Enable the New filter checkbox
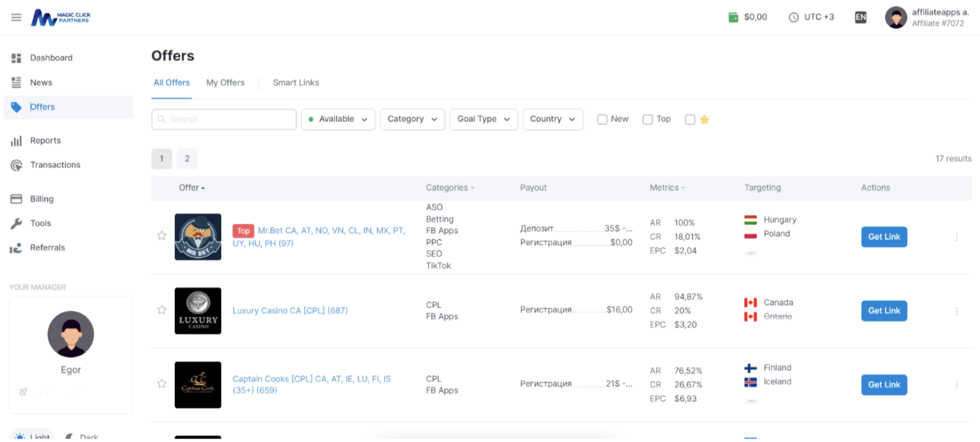Image resolution: width=980 pixels, height=442 pixels. click(x=602, y=119)
